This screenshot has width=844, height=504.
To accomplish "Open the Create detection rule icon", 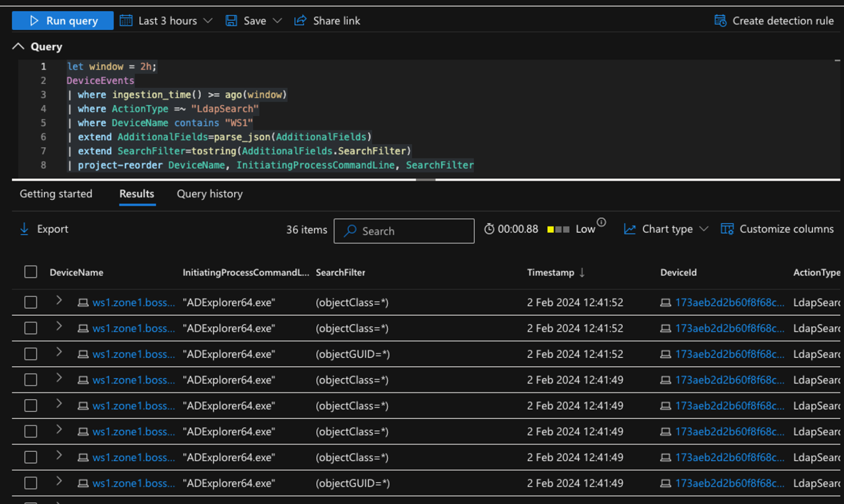I will 720,20.
